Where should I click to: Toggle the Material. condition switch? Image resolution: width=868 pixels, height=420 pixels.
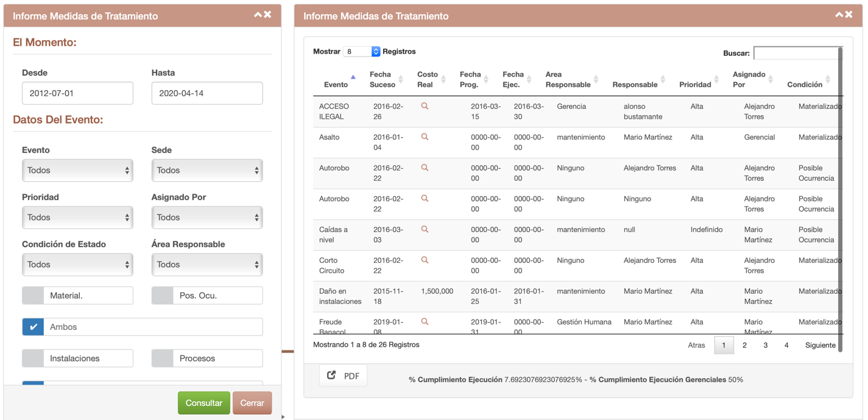pos(33,296)
